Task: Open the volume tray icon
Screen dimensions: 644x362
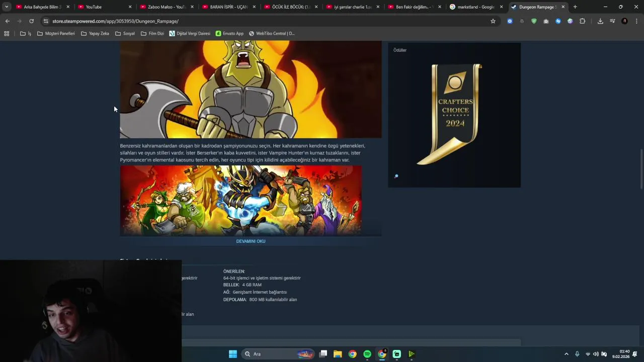Action: (x=596, y=354)
